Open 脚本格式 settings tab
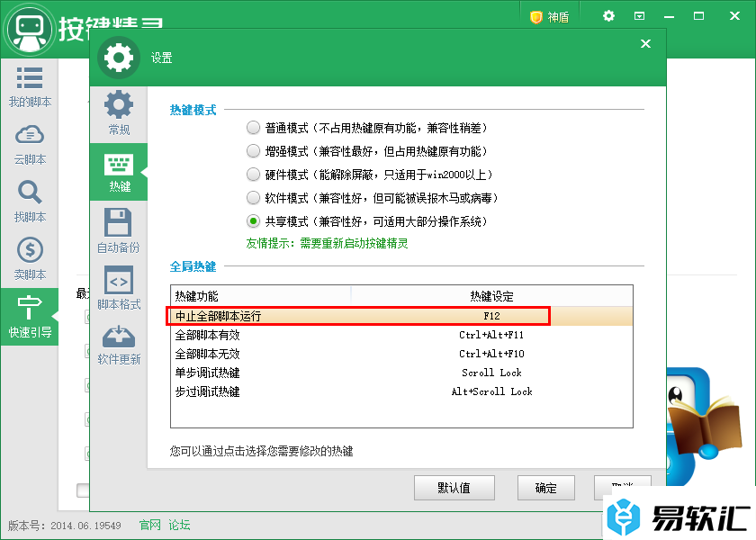 [119, 288]
